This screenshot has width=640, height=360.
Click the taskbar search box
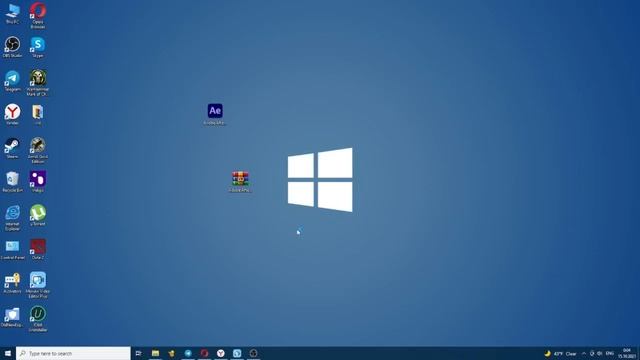[73, 353]
